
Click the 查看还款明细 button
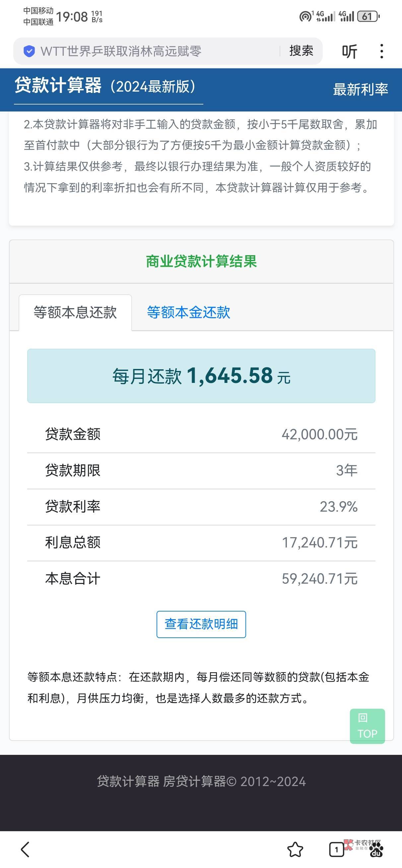pos(201,624)
